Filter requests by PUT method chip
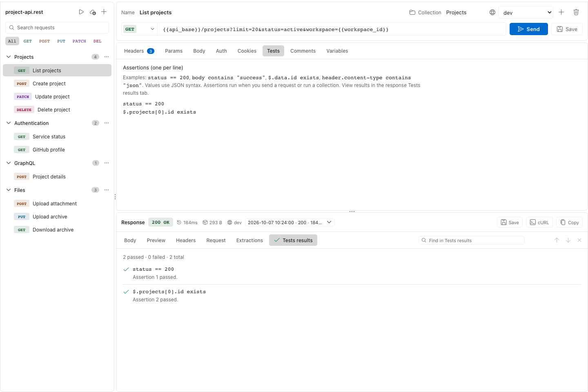This screenshot has width=588, height=392. click(61, 41)
